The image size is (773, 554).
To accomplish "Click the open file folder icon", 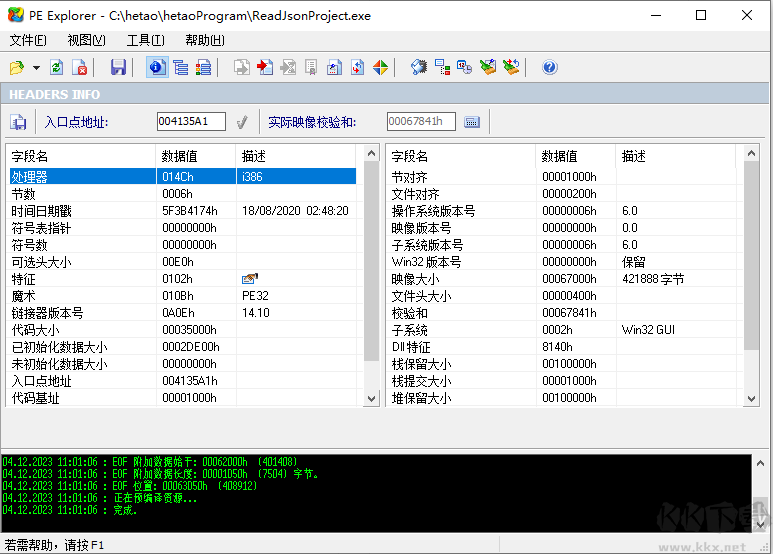I will point(16,68).
